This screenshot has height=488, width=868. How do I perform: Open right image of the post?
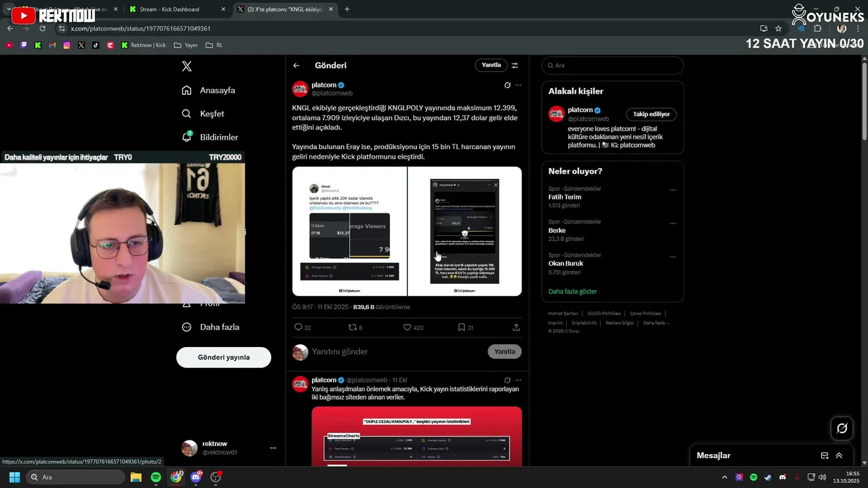pyautogui.click(x=465, y=231)
